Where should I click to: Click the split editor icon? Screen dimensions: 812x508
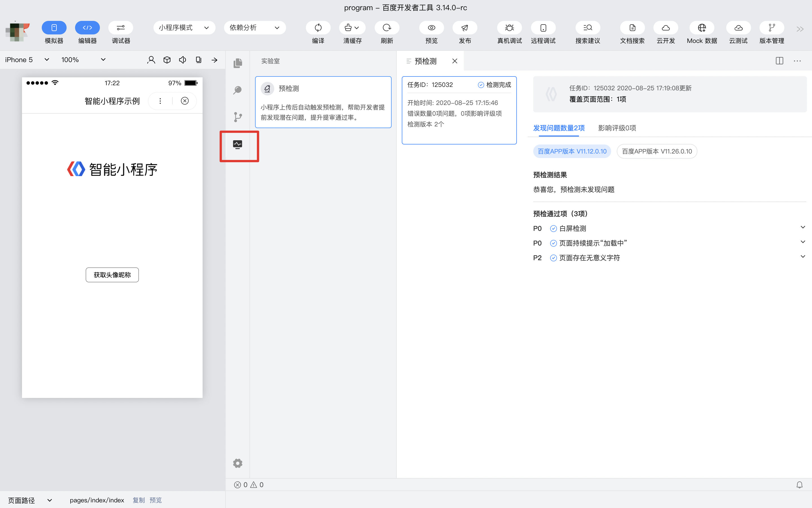(x=780, y=61)
